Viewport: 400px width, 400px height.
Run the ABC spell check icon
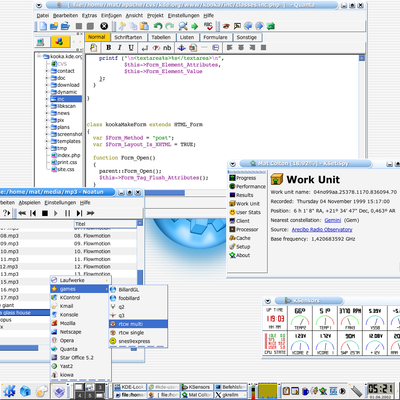[x=208, y=26]
